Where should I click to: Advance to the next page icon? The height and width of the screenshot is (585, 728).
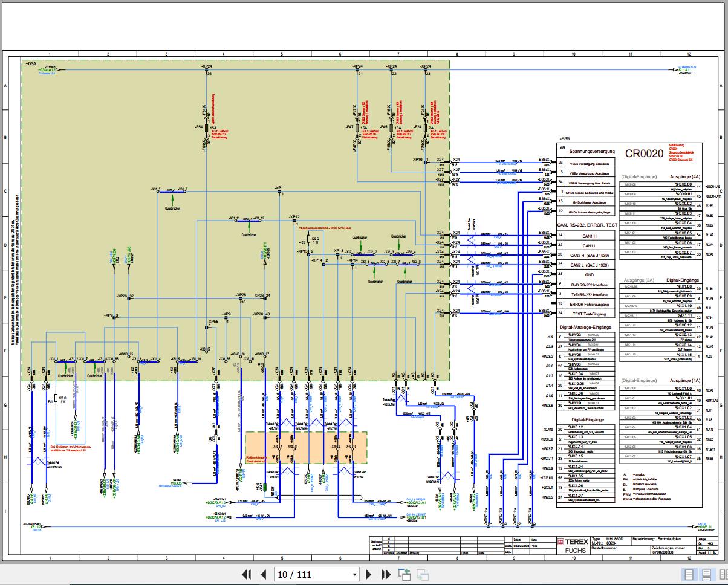(x=369, y=574)
